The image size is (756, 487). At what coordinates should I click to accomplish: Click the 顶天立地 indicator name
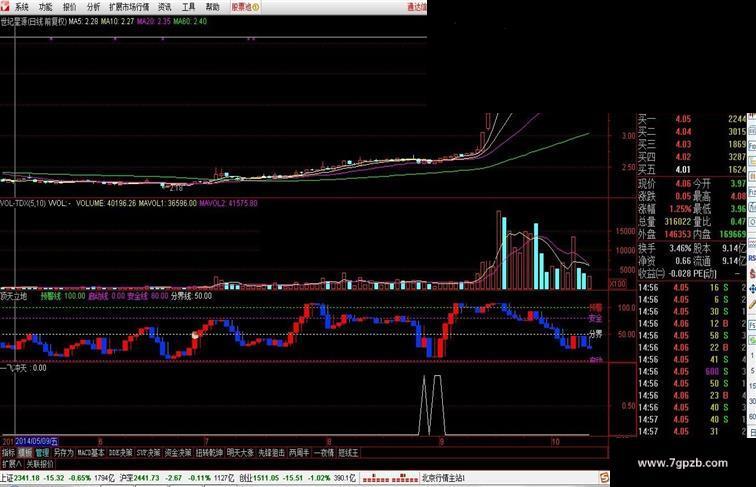pyautogui.click(x=14, y=296)
